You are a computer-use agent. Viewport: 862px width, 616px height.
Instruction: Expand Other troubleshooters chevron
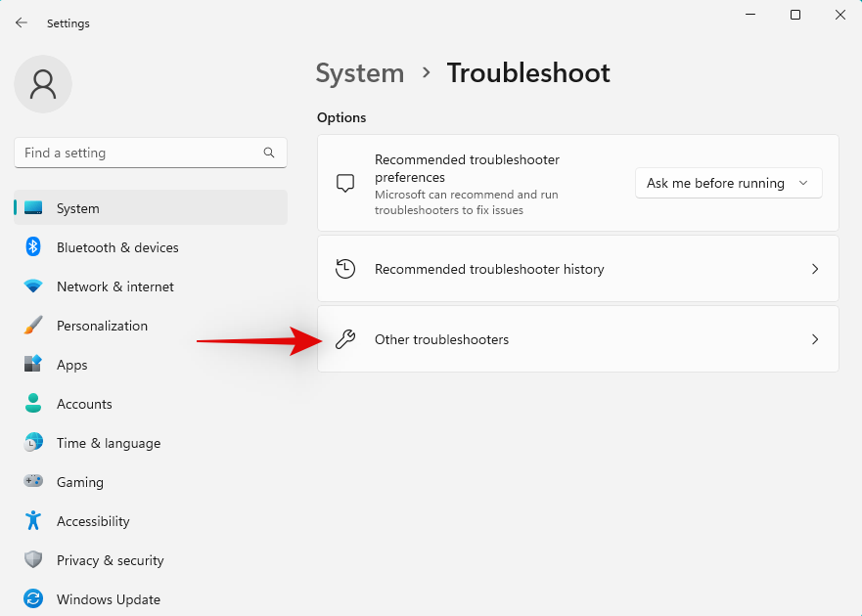click(x=815, y=339)
